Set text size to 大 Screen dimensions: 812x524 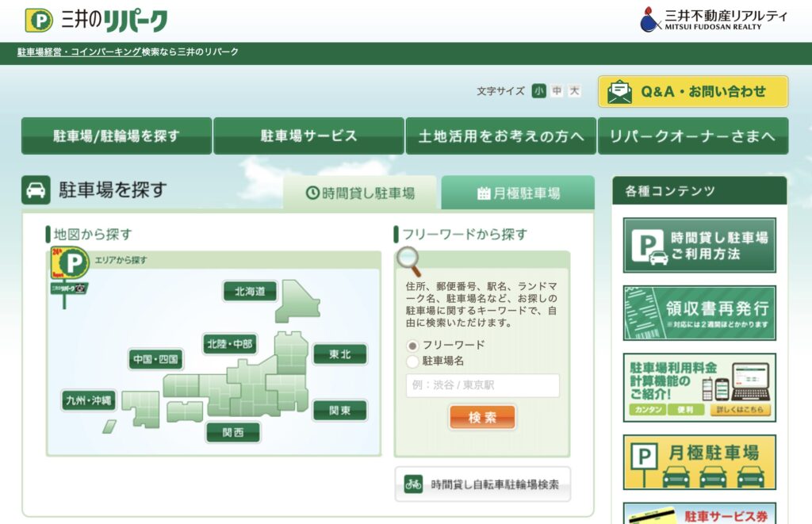pyautogui.click(x=574, y=91)
